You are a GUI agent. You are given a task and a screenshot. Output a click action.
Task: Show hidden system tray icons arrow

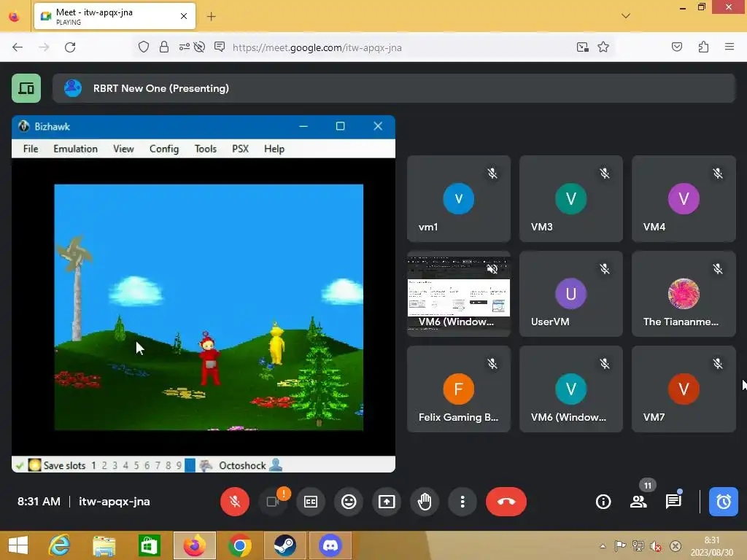(x=603, y=546)
